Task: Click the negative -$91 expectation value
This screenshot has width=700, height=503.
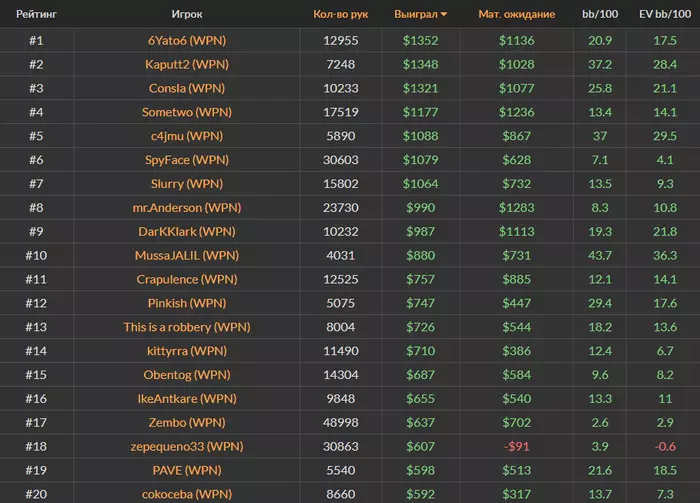Action: (x=516, y=446)
